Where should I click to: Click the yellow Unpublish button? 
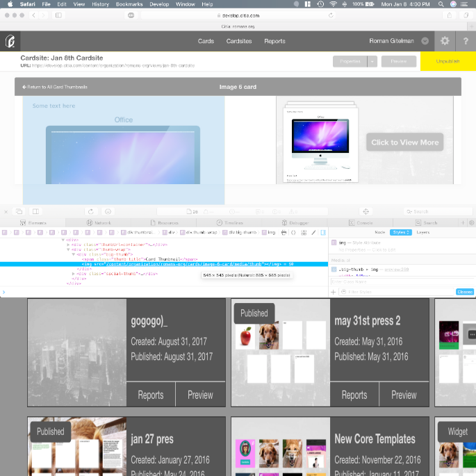pyautogui.click(x=448, y=61)
